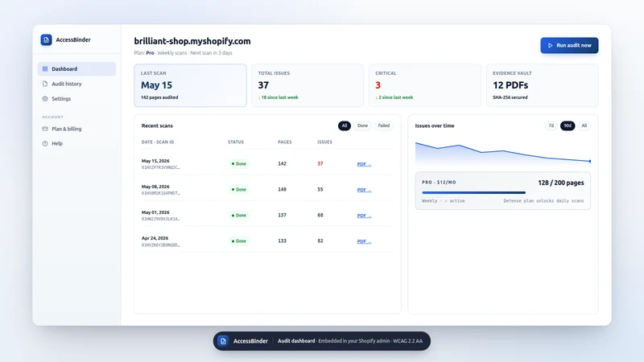Viewport: 644px width, 362px height.
Task: Click the brilliant-shop.myshopify.com heading
Action: (x=192, y=42)
